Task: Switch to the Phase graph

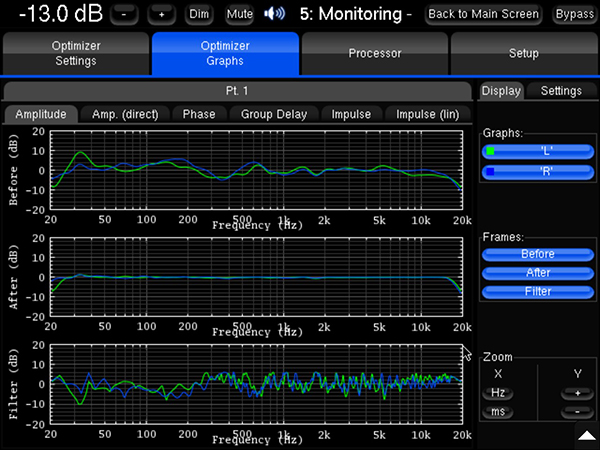Action: [x=199, y=114]
